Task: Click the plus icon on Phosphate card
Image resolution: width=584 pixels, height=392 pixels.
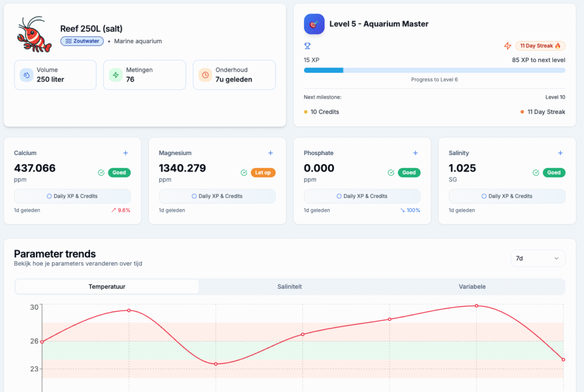Action: 415,153
